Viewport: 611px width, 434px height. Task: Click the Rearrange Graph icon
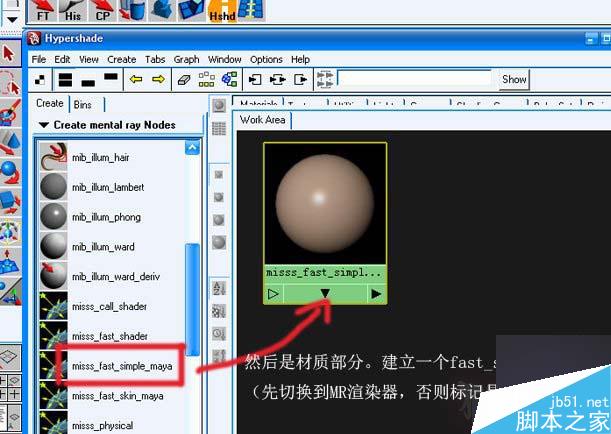[206, 79]
